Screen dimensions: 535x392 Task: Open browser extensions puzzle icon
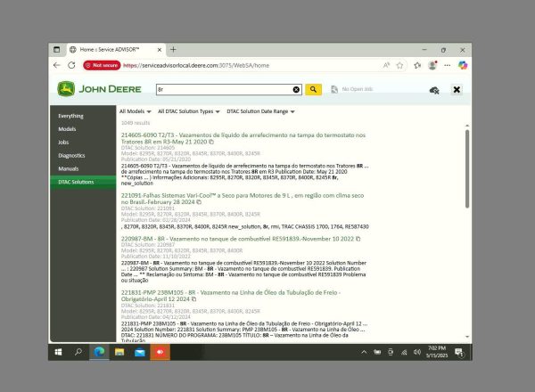click(417, 65)
